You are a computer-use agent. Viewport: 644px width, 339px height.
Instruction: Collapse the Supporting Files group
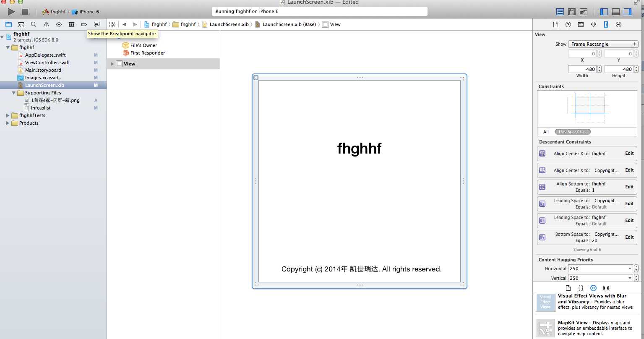[14, 93]
